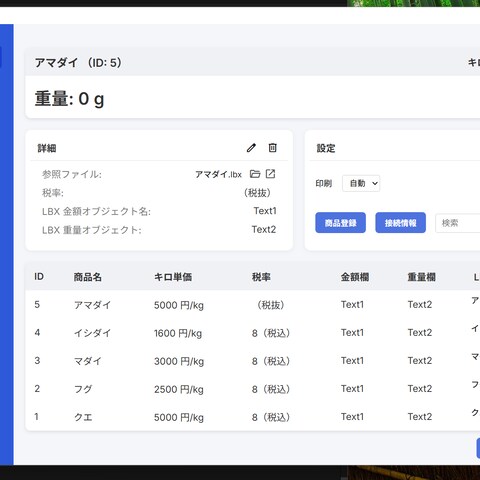480x480 pixels.
Task: Click Text1 cell in クエ row
Action: [352, 417]
